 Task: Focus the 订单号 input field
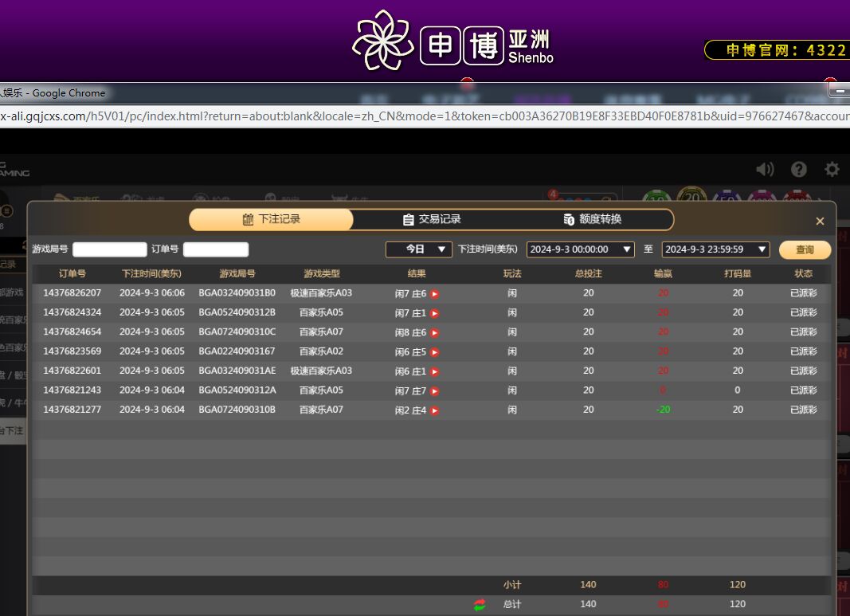pos(216,249)
